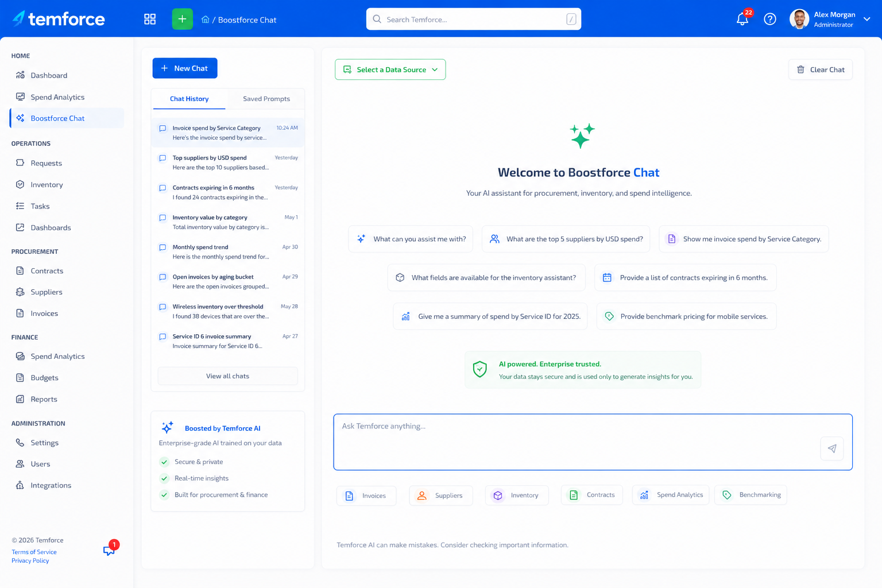
Task: Click the Reports sidebar icon
Action: click(x=20, y=399)
